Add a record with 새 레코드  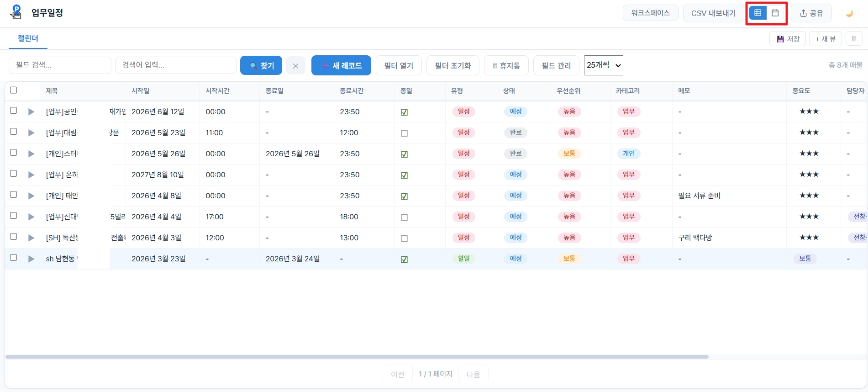[x=341, y=65]
